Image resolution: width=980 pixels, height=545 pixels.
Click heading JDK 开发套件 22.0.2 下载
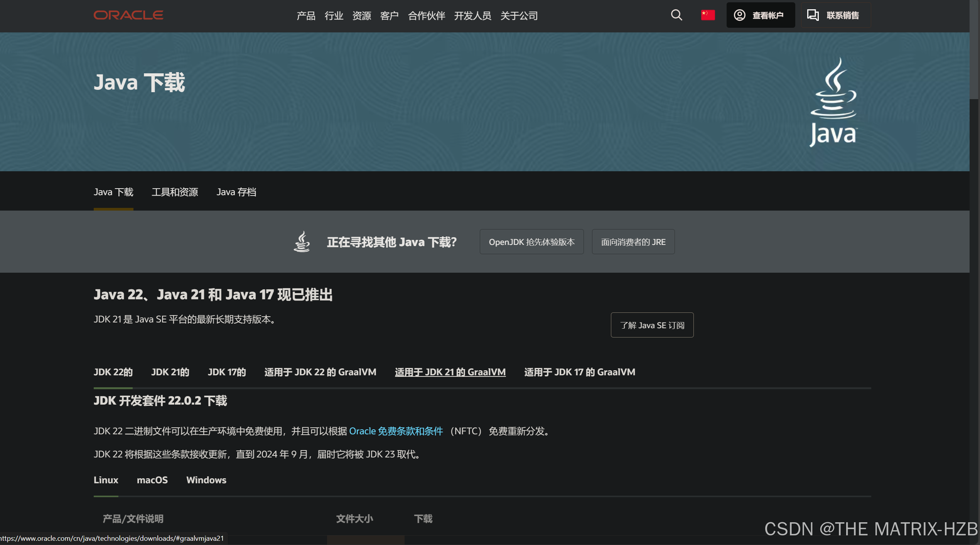160,401
